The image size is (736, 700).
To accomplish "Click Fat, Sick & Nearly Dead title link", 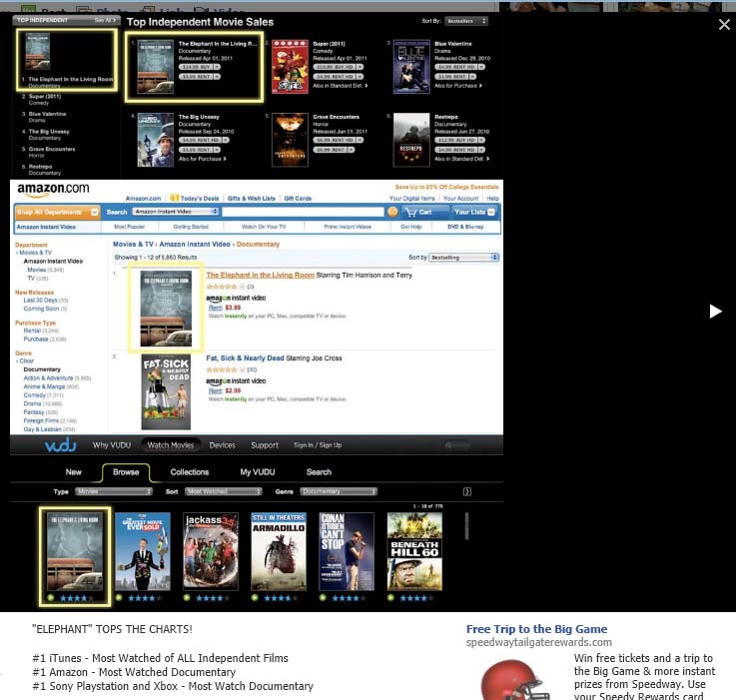I will [245, 358].
